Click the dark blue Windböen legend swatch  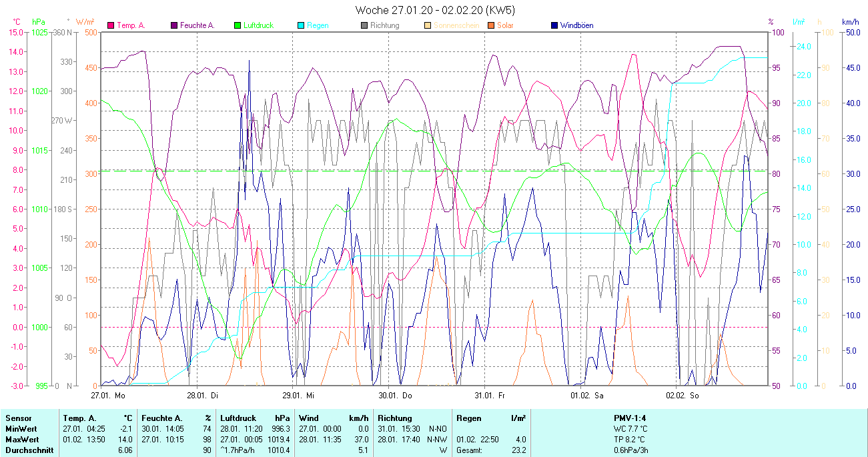[x=554, y=25]
